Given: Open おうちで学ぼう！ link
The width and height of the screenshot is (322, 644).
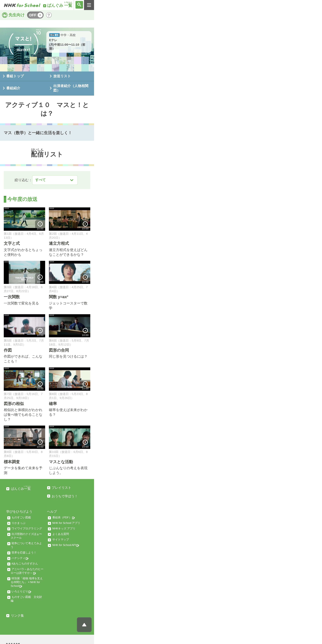Looking at the screenshot, I should (62, 496).
